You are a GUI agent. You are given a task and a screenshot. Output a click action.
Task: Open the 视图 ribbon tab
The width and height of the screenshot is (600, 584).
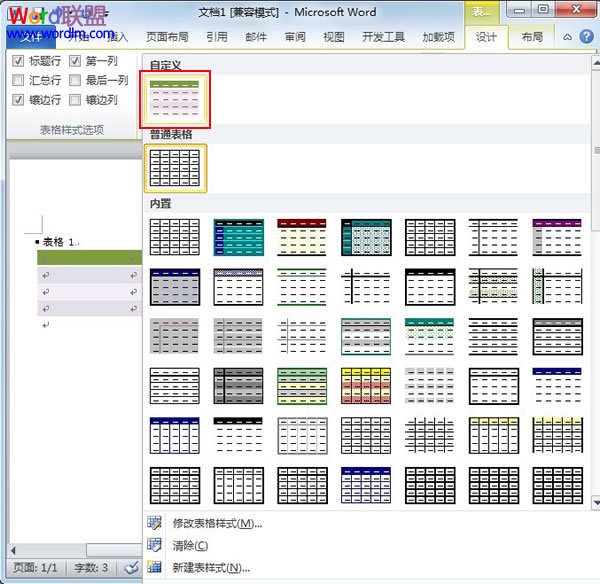pyautogui.click(x=334, y=37)
